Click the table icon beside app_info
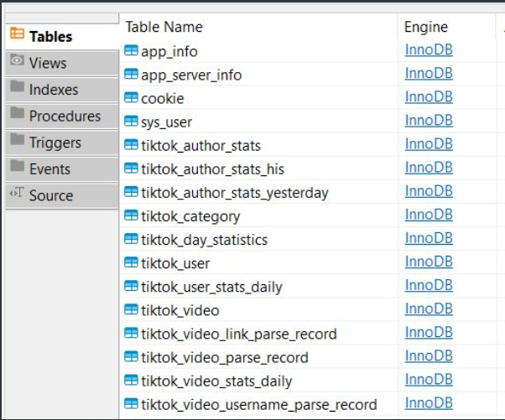505x420 pixels. click(x=131, y=50)
